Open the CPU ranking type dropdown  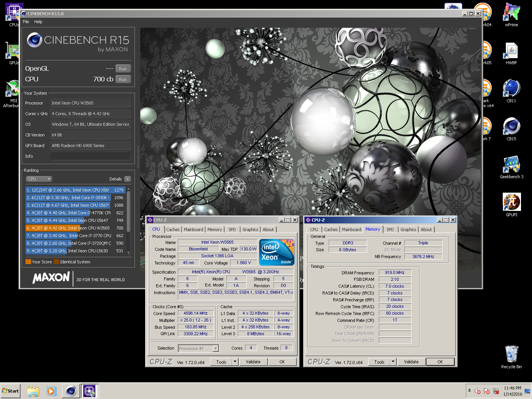coord(39,179)
